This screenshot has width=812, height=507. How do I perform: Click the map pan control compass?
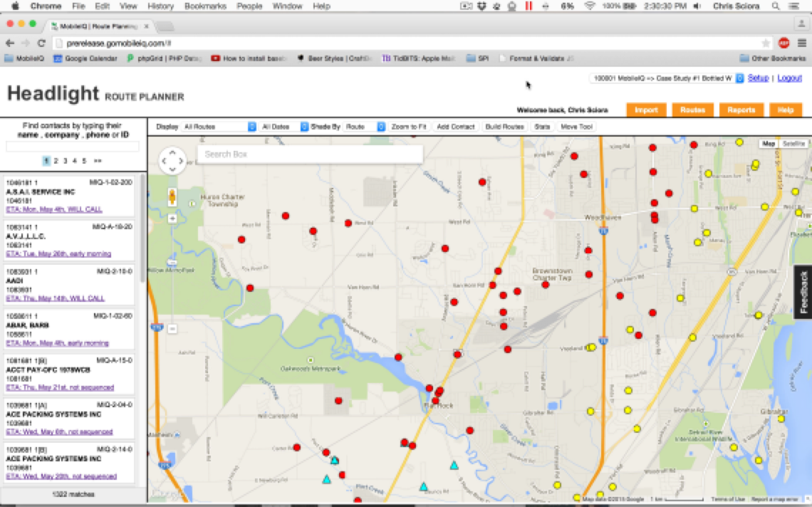point(172,161)
